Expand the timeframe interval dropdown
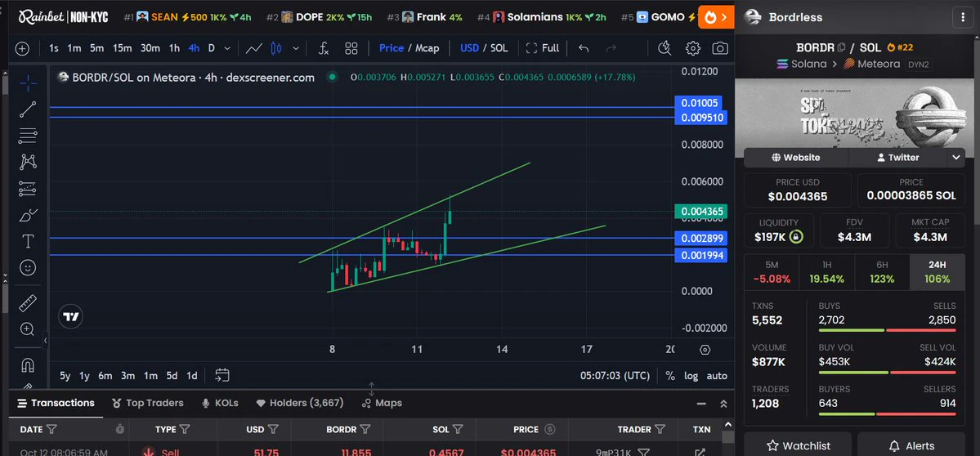The height and width of the screenshot is (456, 980). pos(227,48)
